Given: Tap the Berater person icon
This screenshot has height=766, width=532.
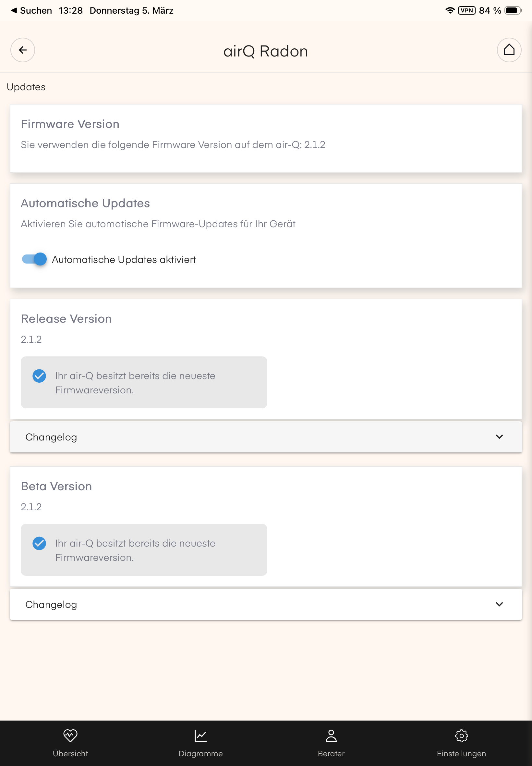Looking at the screenshot, I should click(x=331, y=736).
